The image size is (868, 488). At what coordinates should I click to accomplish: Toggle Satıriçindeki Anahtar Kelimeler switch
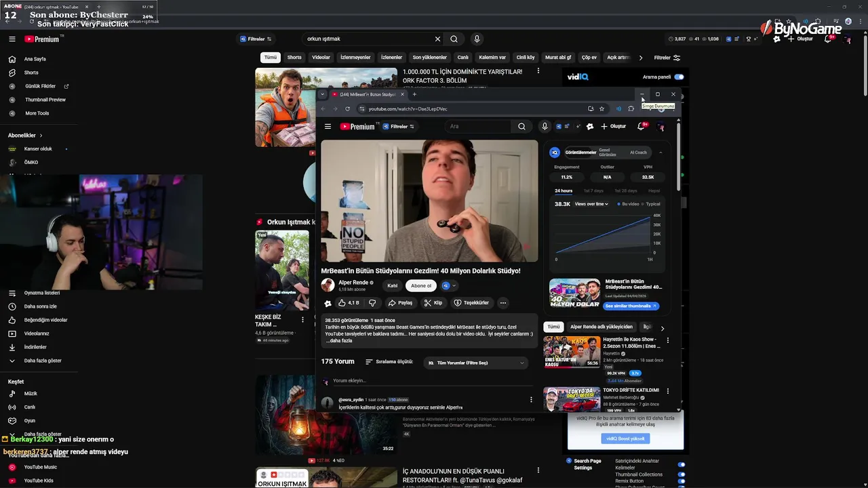click(x=682, y=464)
